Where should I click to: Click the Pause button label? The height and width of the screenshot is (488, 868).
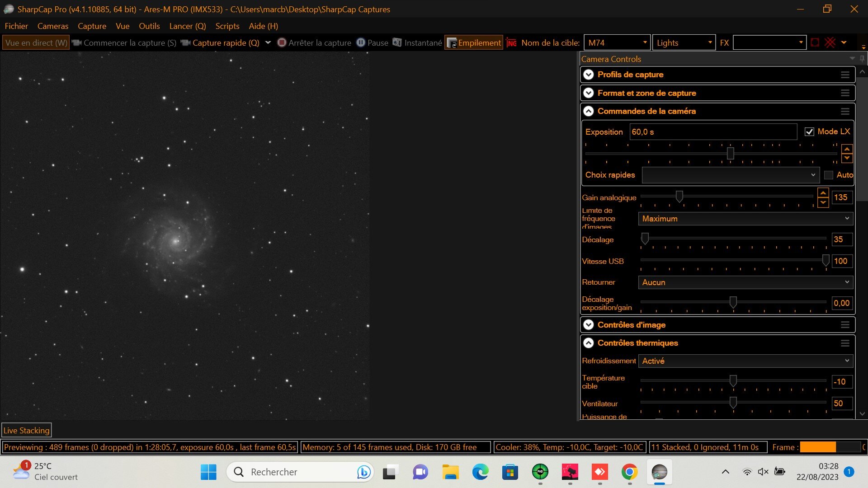(x=378, y=42)
